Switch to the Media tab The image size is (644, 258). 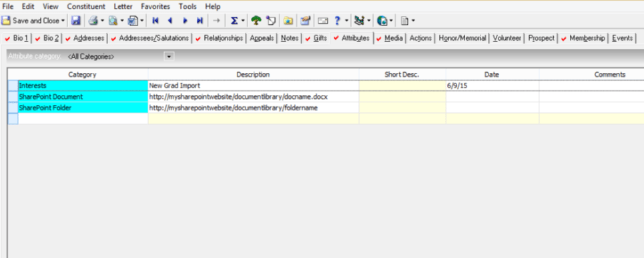(389, 38)
